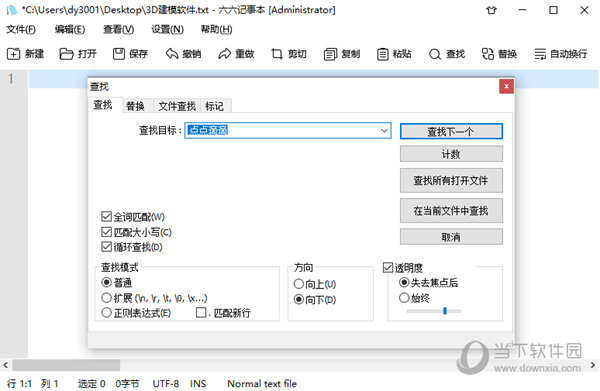600x391 pixels.
Task: Select the 失去焦点后 transparency radio
Action: click(404, 282)
